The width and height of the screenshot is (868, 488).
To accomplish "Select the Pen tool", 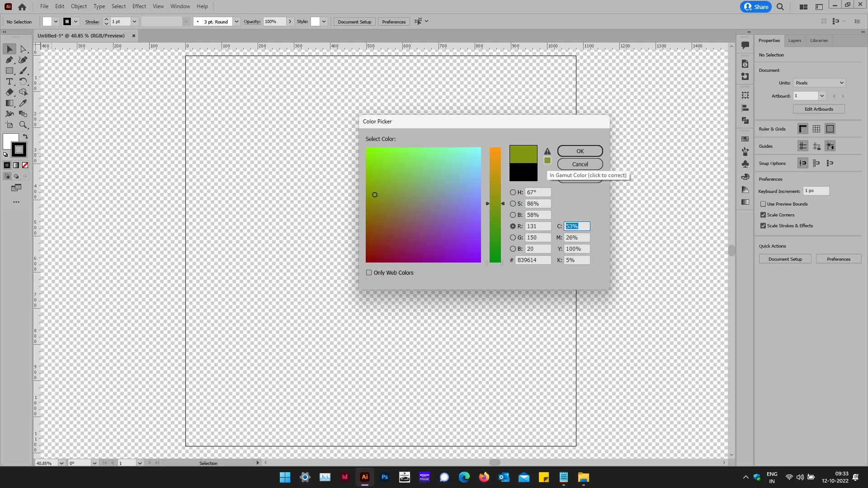I will pyautogui.click(x=9, y=60).
